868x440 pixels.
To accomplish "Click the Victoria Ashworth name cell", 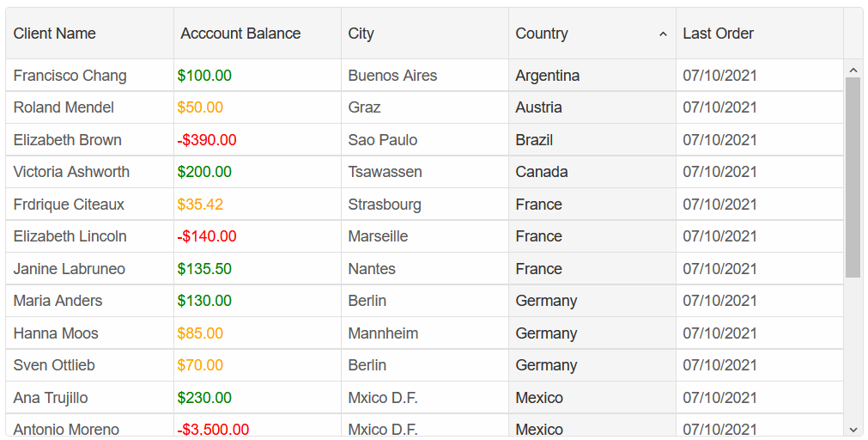I will (x=89, y=172).
